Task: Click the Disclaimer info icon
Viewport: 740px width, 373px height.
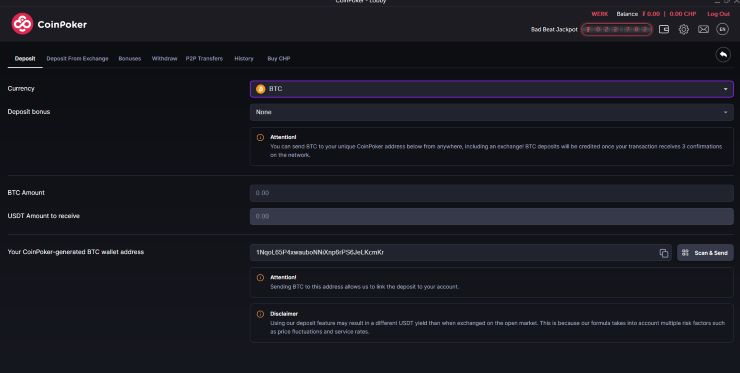Action: click(260, 314)
